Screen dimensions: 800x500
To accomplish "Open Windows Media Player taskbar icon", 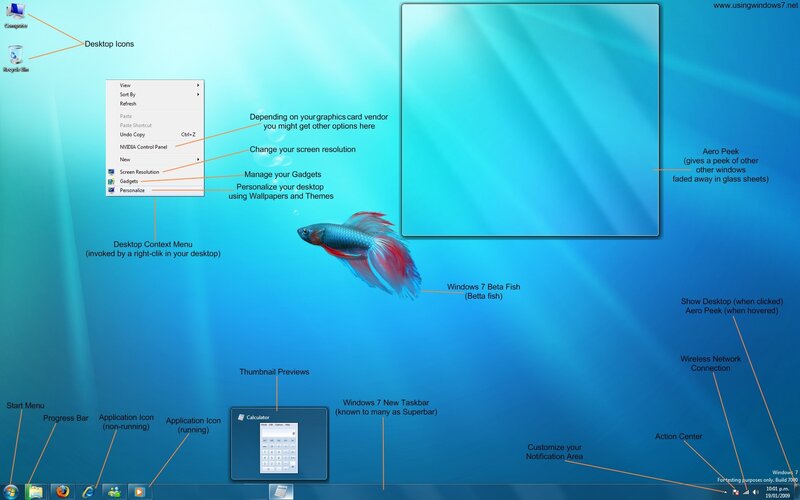I will 139,492.
